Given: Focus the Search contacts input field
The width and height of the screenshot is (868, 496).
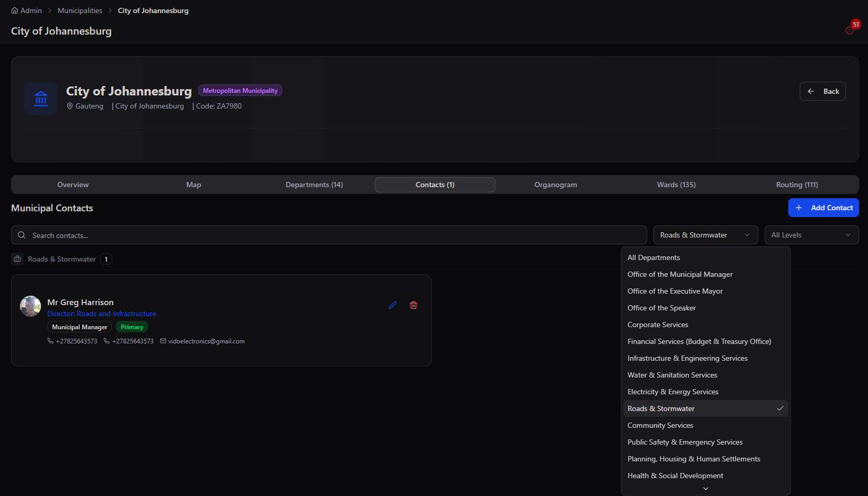Looking at the screenshot, I should (x=329, y=235).
